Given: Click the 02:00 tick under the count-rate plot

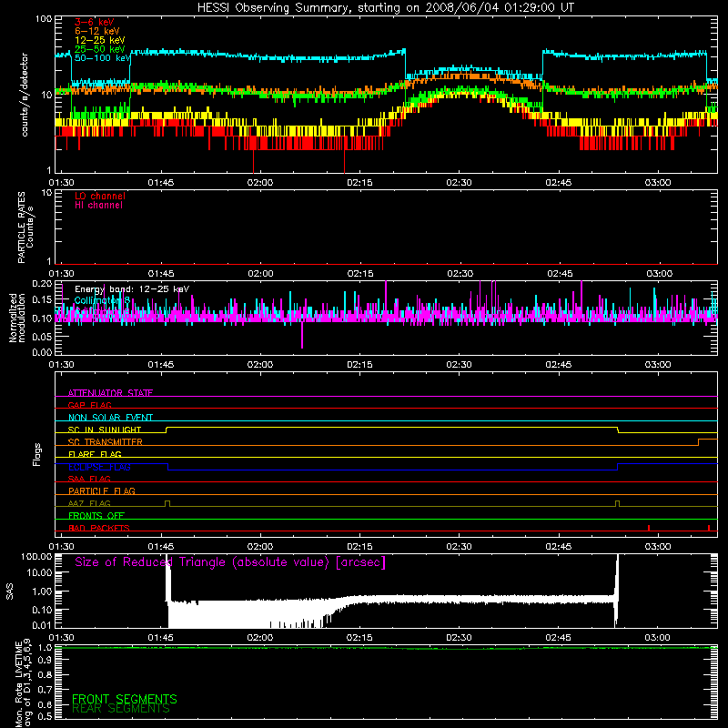Looking at the screenshot, I should (260, 183).
